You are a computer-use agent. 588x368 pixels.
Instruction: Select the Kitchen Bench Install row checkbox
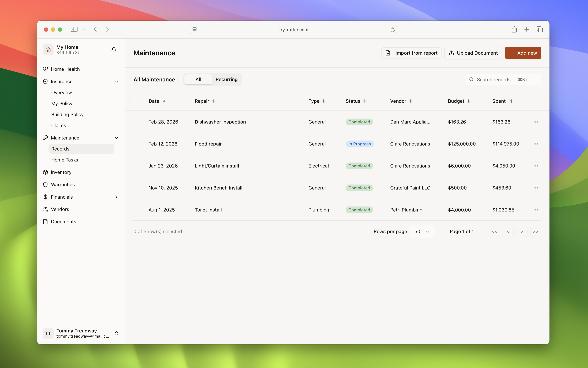136,188
